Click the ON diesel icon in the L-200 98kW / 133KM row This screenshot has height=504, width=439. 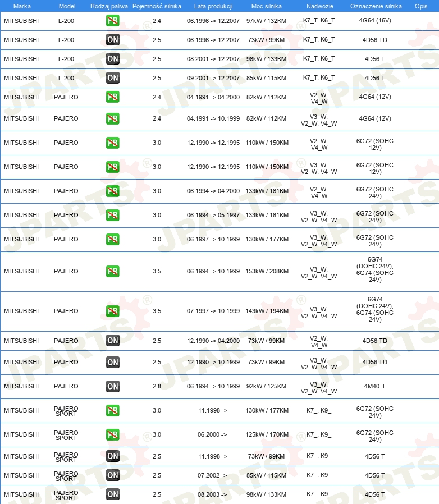point(113,59)
